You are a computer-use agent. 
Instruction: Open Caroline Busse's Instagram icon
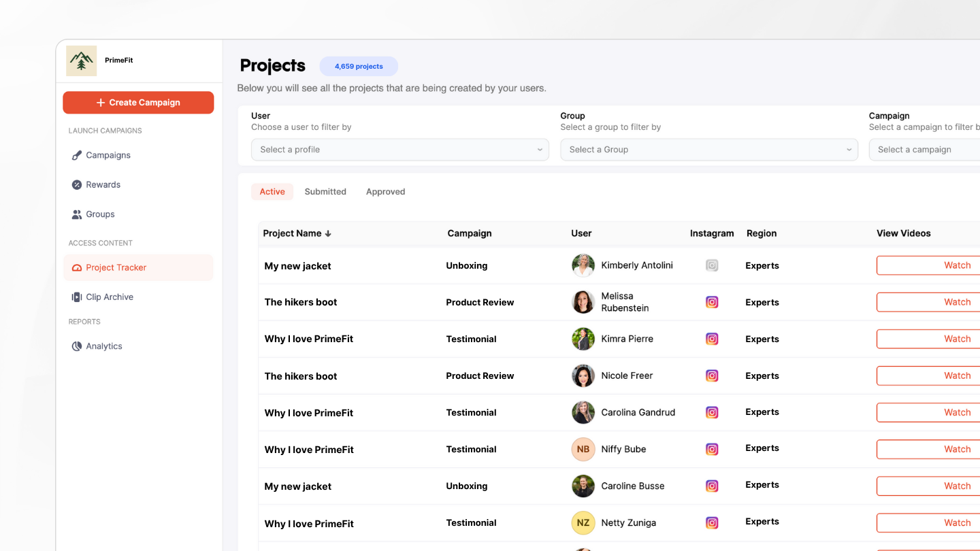pyautogui.click(x=712, y=486)
